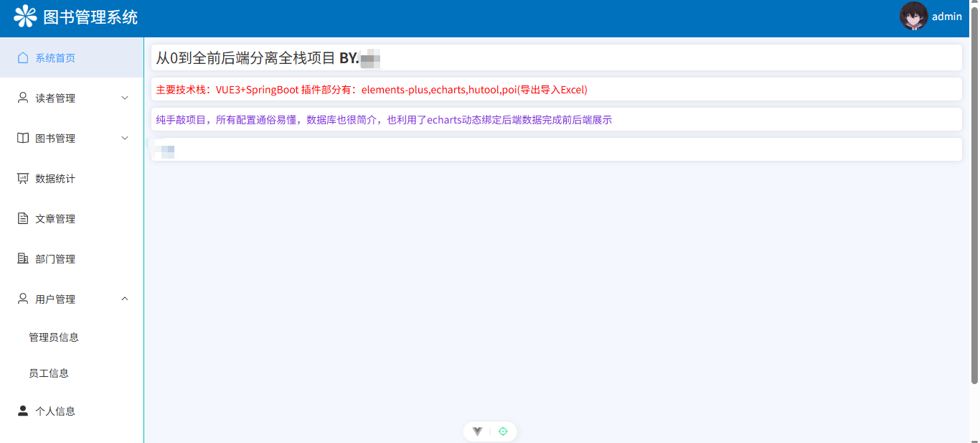Click the 从0到全前后端分离全栈项目 heading
The height and width of the screenshot is (443, 980).
(245, 58)
